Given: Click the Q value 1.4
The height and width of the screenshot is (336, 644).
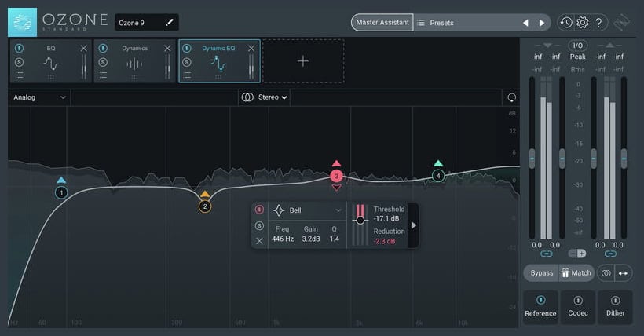Looking at the screenshot, I should coord(335,239).
